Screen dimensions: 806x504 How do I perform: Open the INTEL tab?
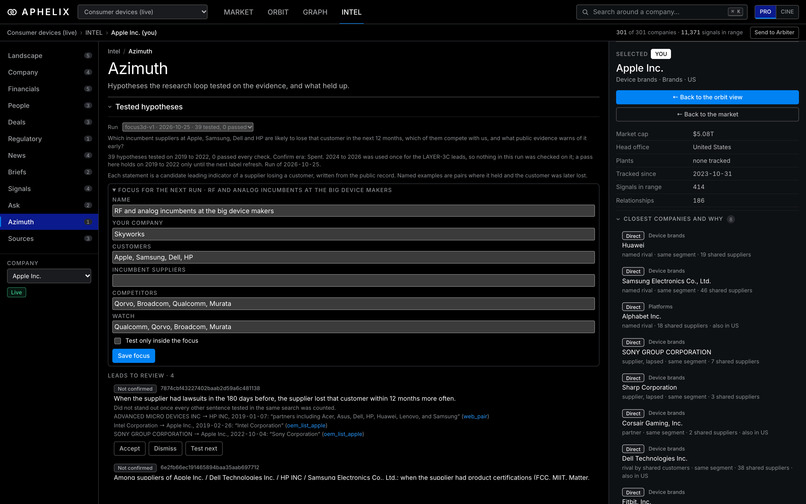coord(351,12)
